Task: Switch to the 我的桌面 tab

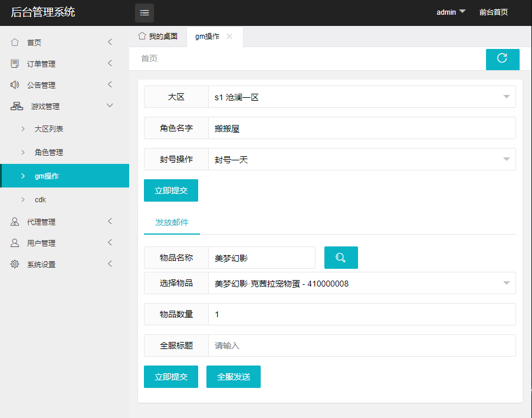Action: point(157,37)
